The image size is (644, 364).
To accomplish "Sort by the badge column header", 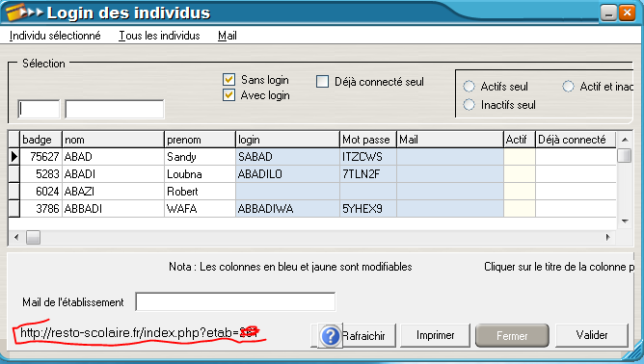I will click(40, 140).
